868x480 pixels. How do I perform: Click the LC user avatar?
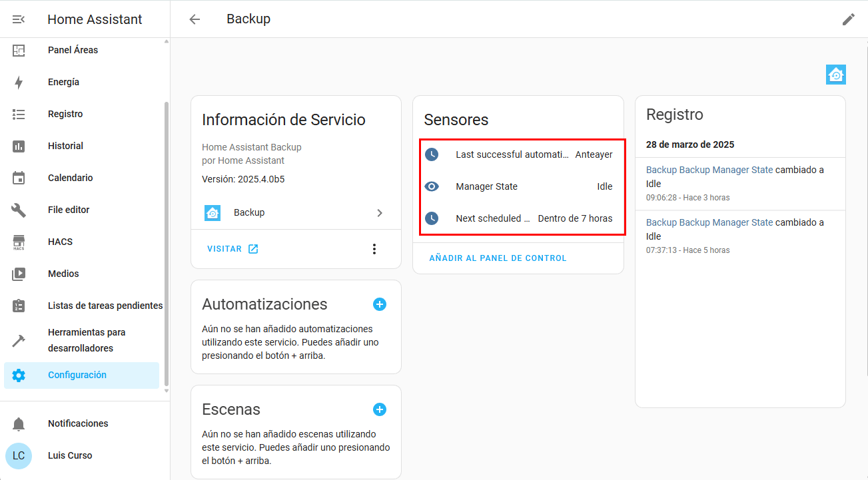point(19,455)
